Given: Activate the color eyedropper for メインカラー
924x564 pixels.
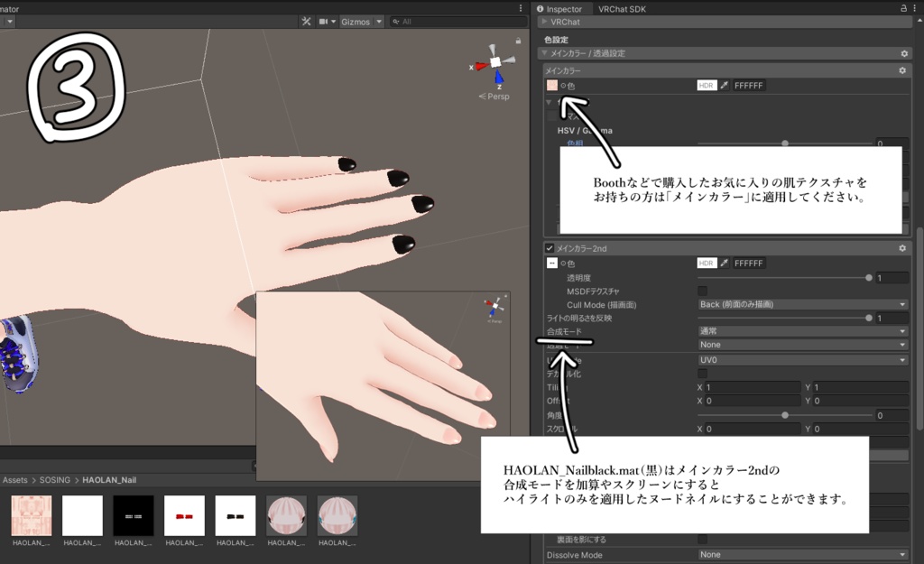Looking at the screenshot, I should pyautogui.click(x=724, y=85).
